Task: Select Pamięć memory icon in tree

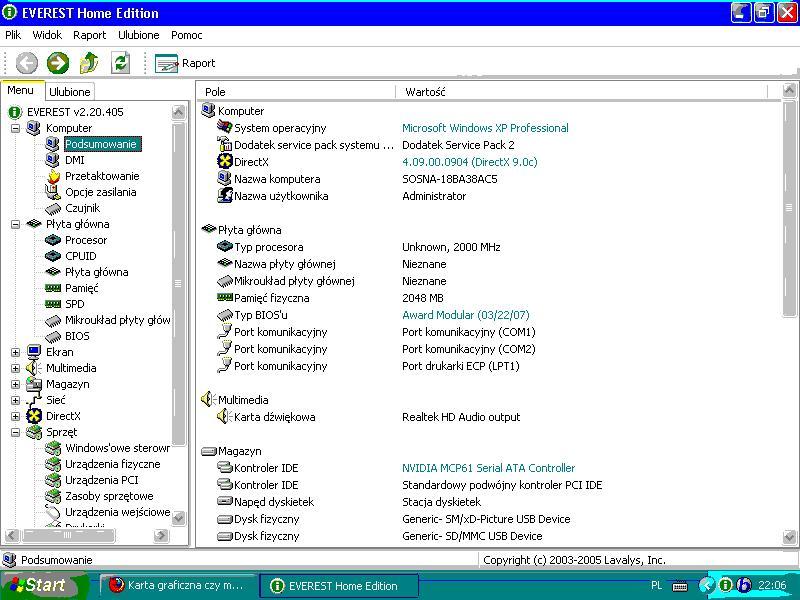Action: [x=53, y=288]
